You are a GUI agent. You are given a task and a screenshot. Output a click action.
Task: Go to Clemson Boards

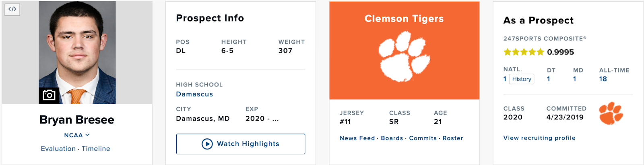pos(392,138)
